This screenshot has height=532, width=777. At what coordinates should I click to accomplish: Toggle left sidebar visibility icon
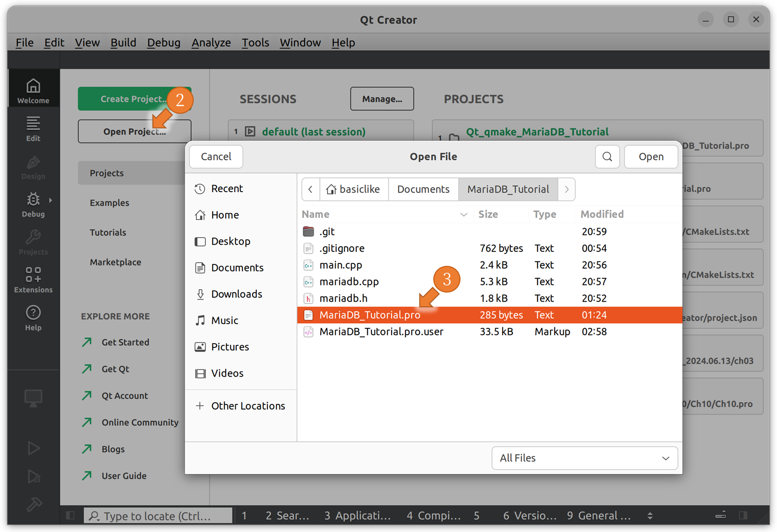click(x=70, y=515)
